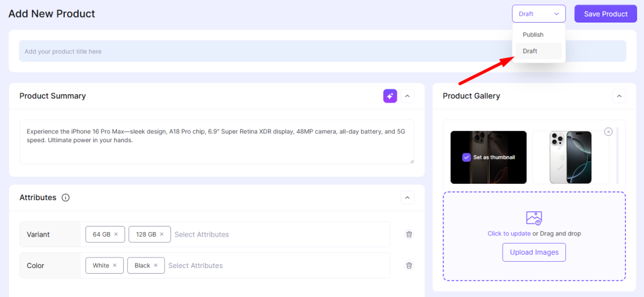Viewport: 644px width, 297px height.
Task: Remove the 64 GB variant tag
Action: [116, 234]
